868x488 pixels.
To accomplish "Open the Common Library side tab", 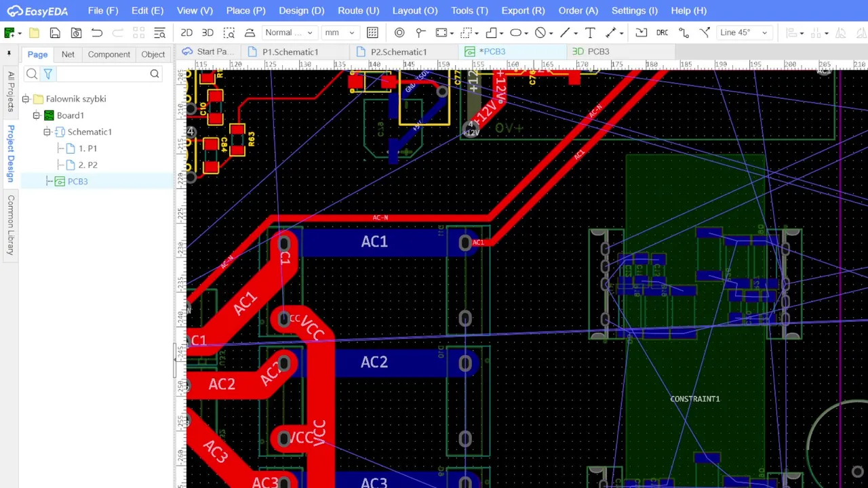I will pyautogui.click(x=11, y=225).
